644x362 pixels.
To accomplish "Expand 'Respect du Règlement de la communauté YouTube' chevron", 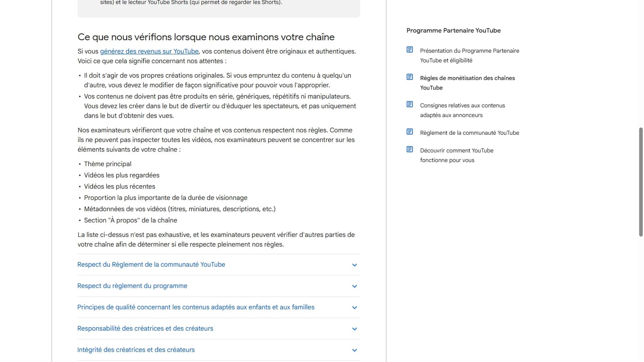I will click(x=355, y=265).
